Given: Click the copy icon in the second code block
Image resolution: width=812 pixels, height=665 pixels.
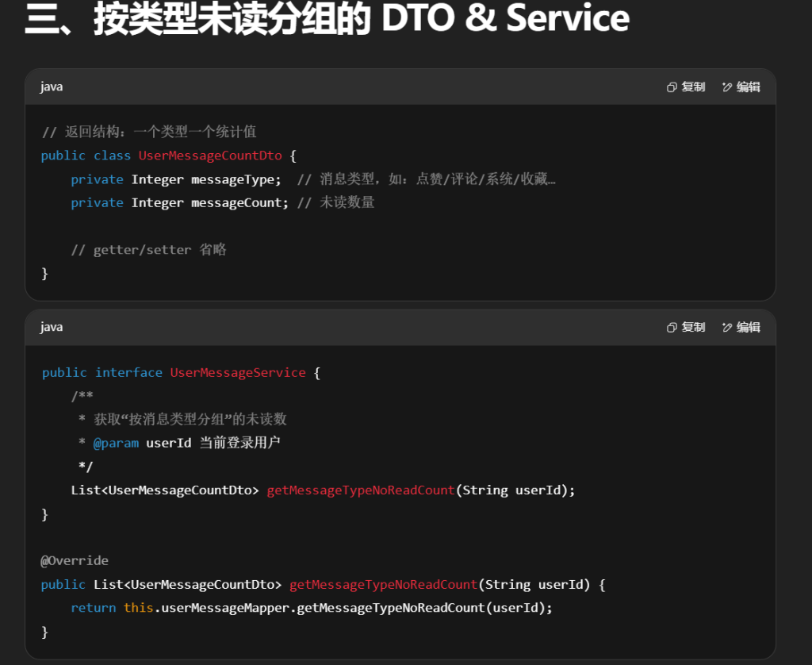Looking at the screenshot, I should 672,327.
